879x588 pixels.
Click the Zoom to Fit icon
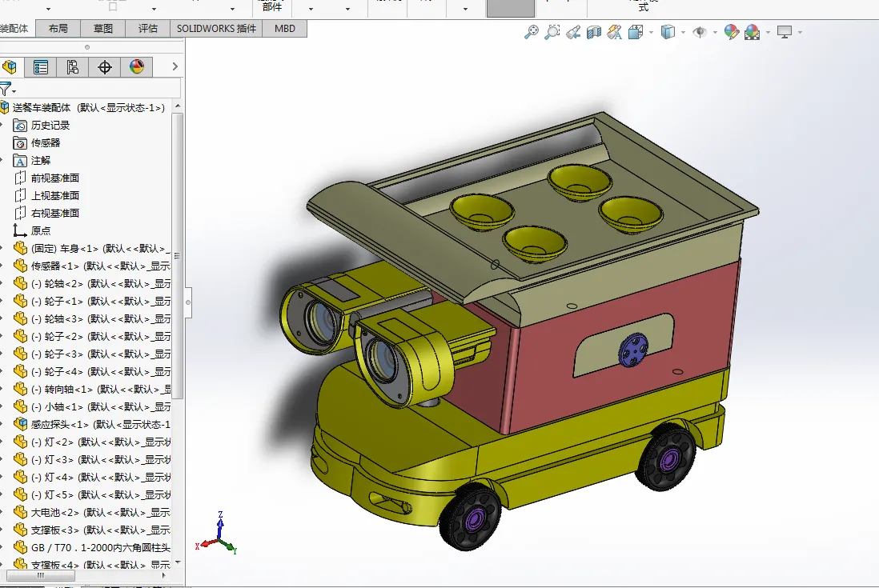[531, 32]
